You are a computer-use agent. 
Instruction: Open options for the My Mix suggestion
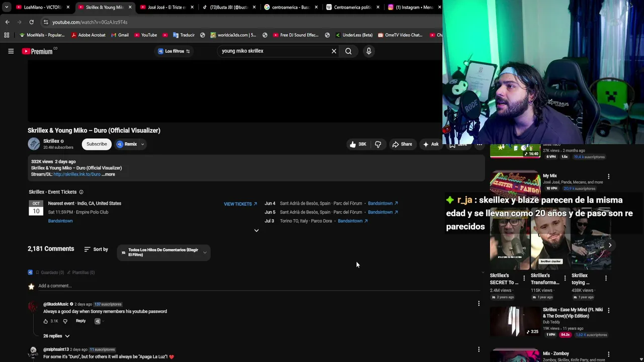click(x=608, y=176)
